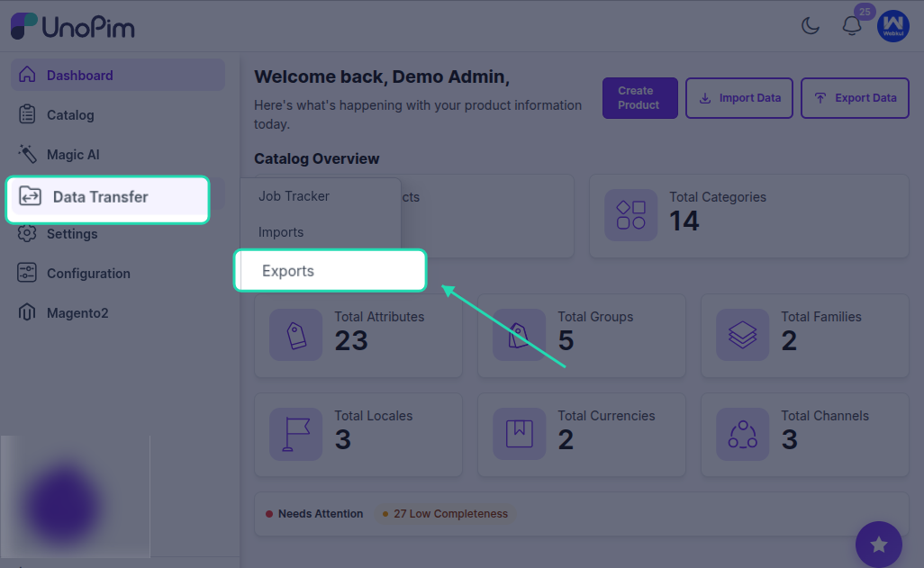The width and height of the screenshot is (924, 568).
Task: Click the Magic AI wand icon
Action: coord(27,154)
